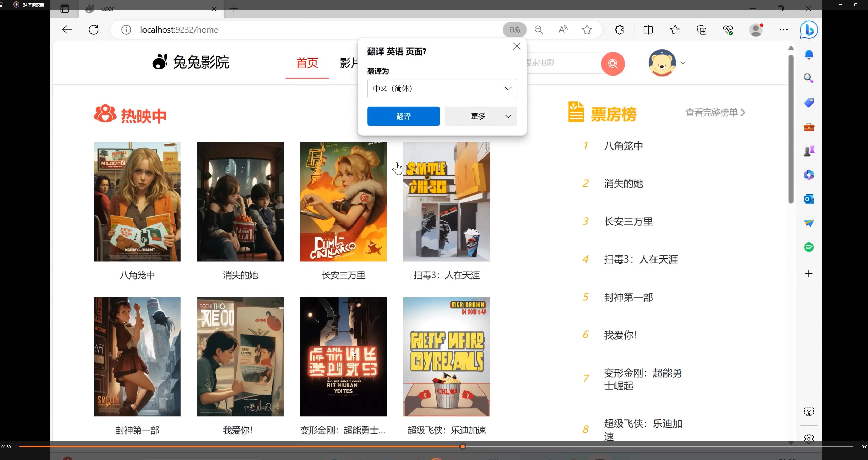Click the 扫毒3：人在天涯 movie poster
This screenshot has height=460, width=868.
pyautogui.click(x=446, y=202)
